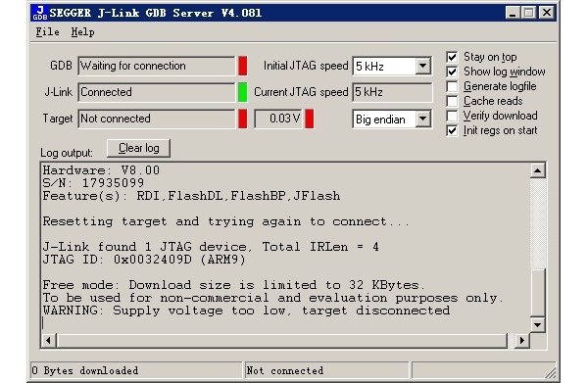
Task: Click the Resetting target log line
Action: tap(225, 221)
